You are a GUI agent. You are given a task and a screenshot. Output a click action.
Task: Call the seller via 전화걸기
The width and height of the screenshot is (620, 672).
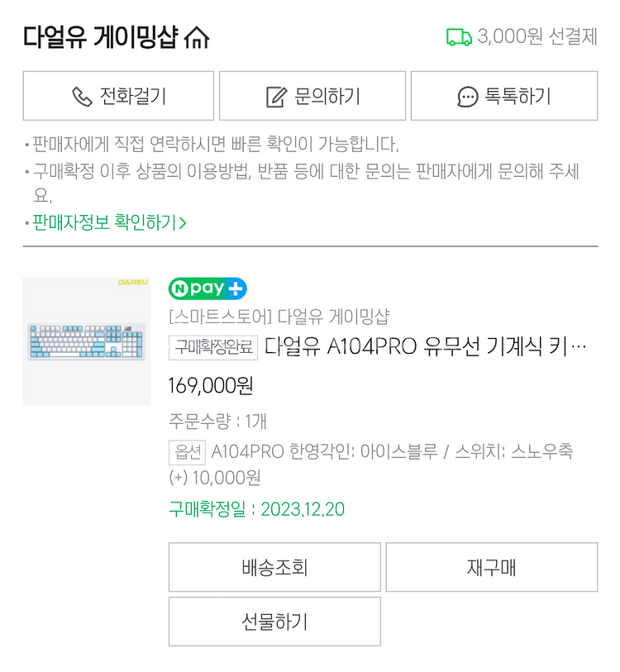118,96
